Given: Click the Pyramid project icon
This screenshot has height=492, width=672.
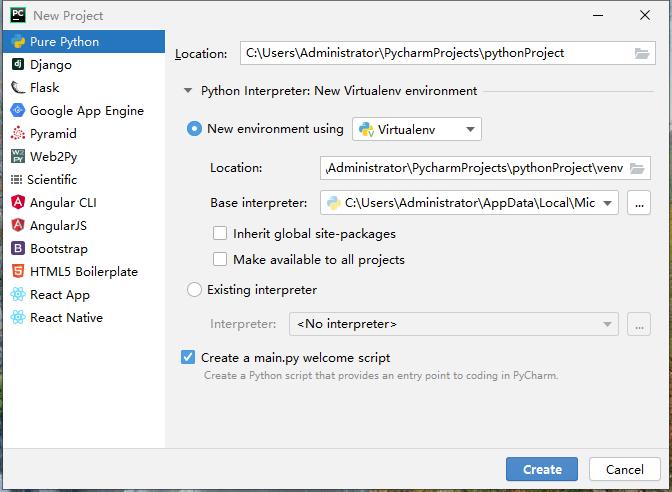Looking at the screenshot, I should tap(18, 133).
